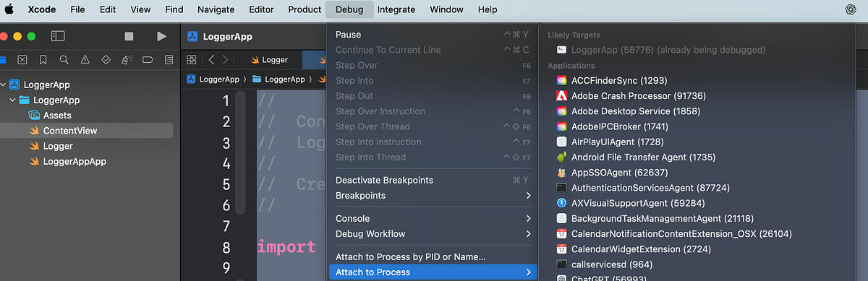Stop the running LoggerApp scheme
868x281 pixels.
[x=129, y=36]
